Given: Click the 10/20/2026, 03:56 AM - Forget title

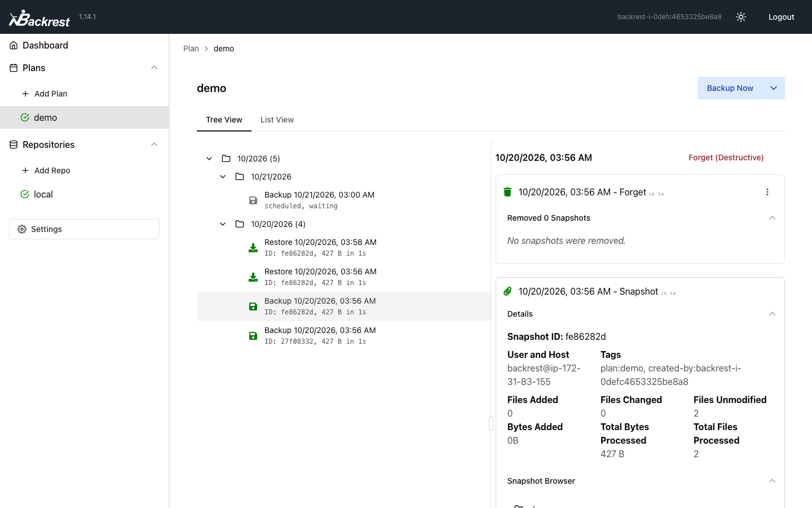Looking at the screenshot, I should coord(582,192).
